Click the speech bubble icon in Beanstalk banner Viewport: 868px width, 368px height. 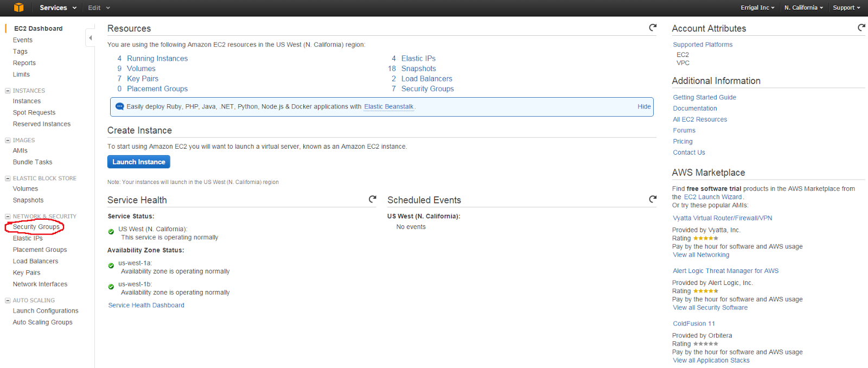tap(120, 106)
